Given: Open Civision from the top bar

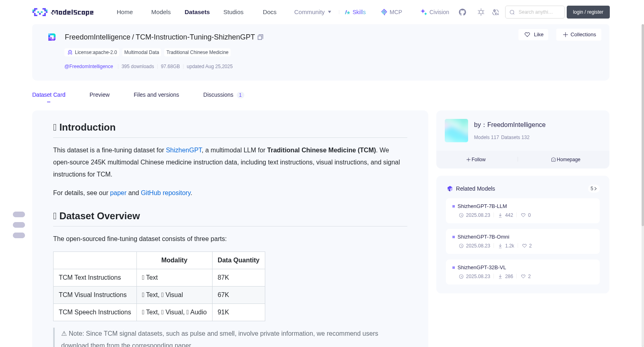Looking at the screenshot, I should tap(435, 12).
